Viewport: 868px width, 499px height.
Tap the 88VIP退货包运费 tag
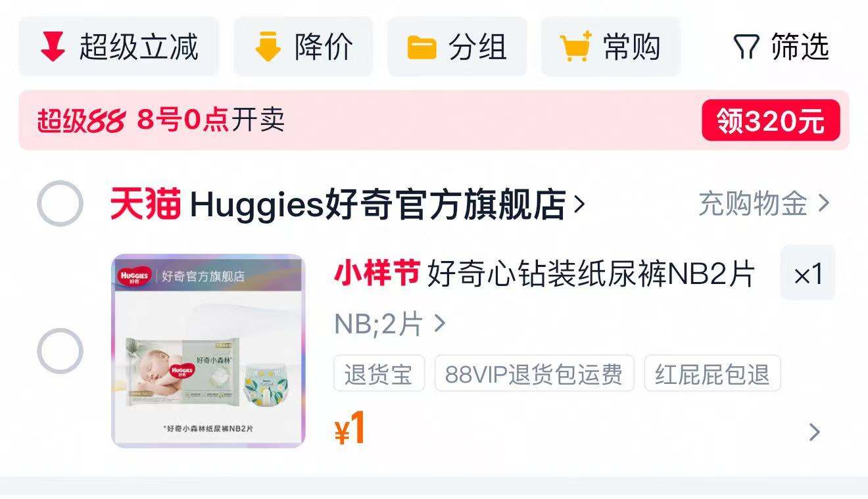coord(534,373)
